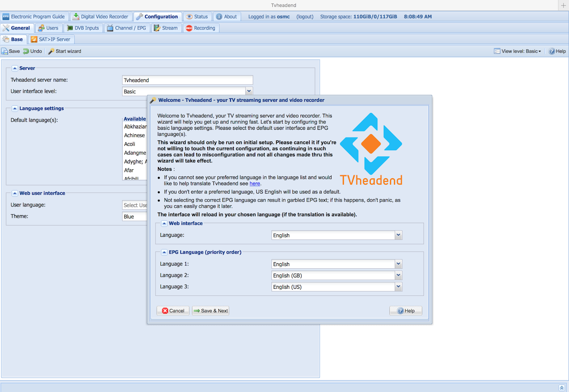Open the Users tab
The height and width of the screenshot is (392, 569).
pyautogui.click(x=48, y=28)
